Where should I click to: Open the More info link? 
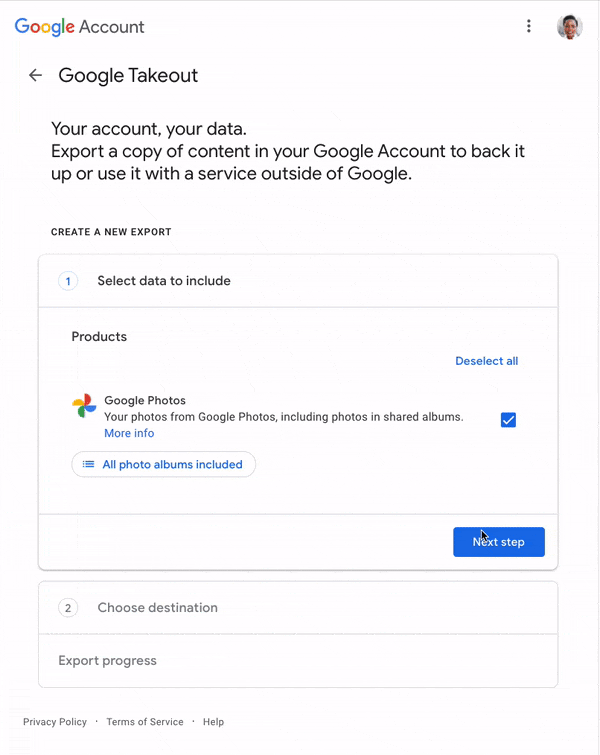129,433
